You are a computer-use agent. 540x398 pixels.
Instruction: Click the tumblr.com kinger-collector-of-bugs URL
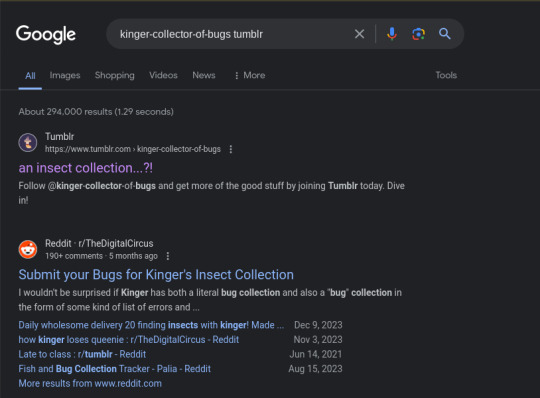pos(133,149)
